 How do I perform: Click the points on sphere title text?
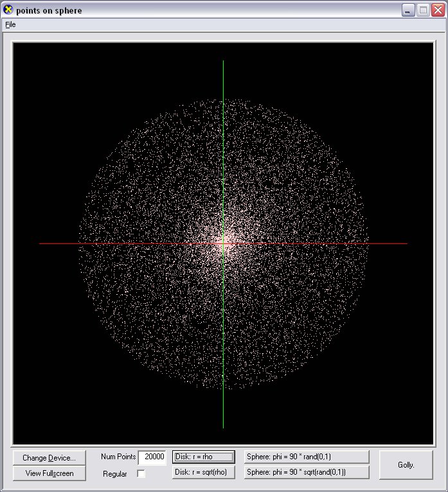click(x=49, y=11)
